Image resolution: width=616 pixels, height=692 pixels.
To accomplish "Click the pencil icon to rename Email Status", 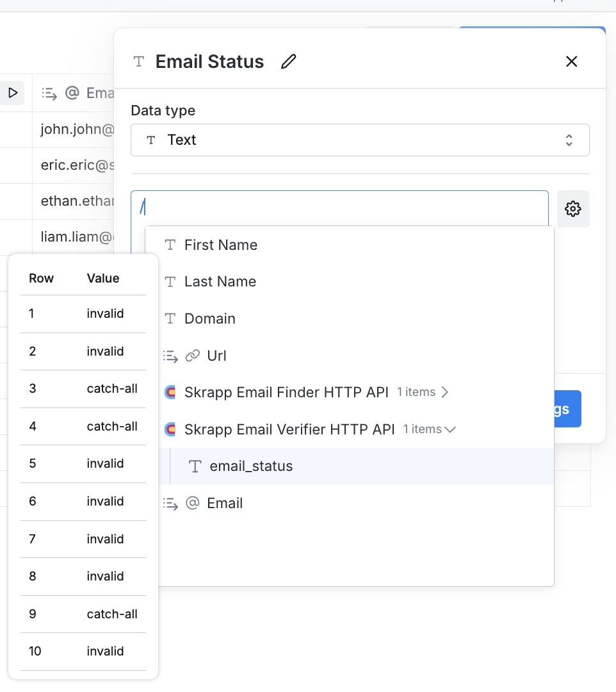I will point(289,62).
